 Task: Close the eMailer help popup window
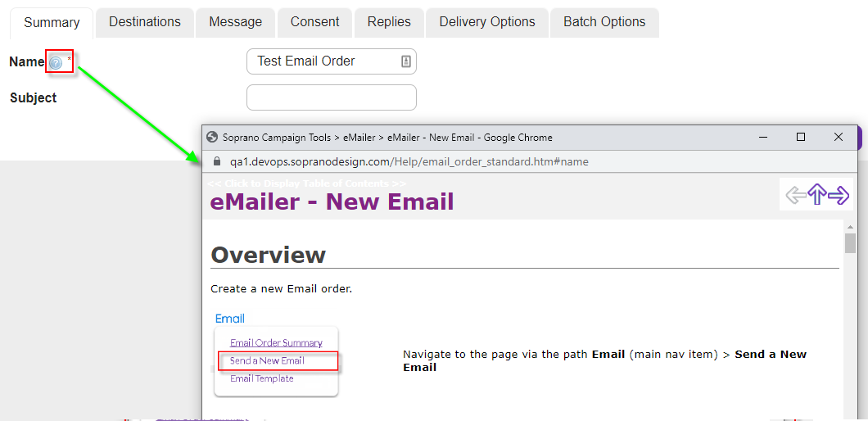pyautogui.click(x=839, y=138)
